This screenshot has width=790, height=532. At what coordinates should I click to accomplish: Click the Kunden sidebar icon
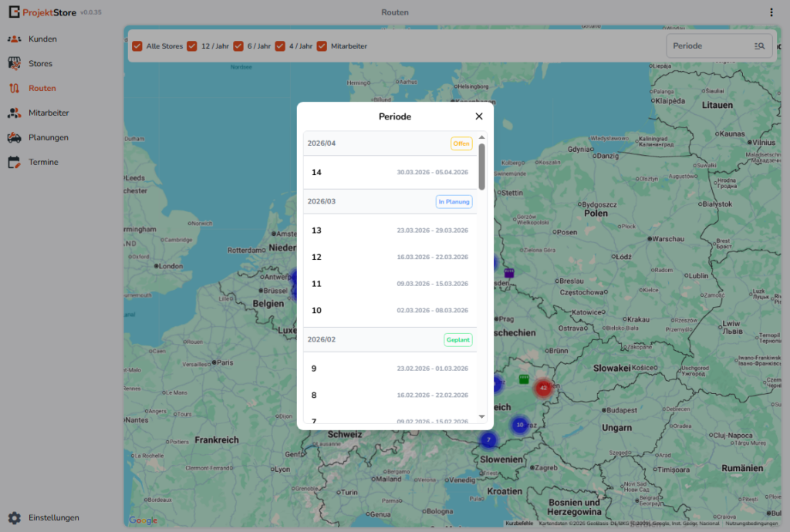14,39
